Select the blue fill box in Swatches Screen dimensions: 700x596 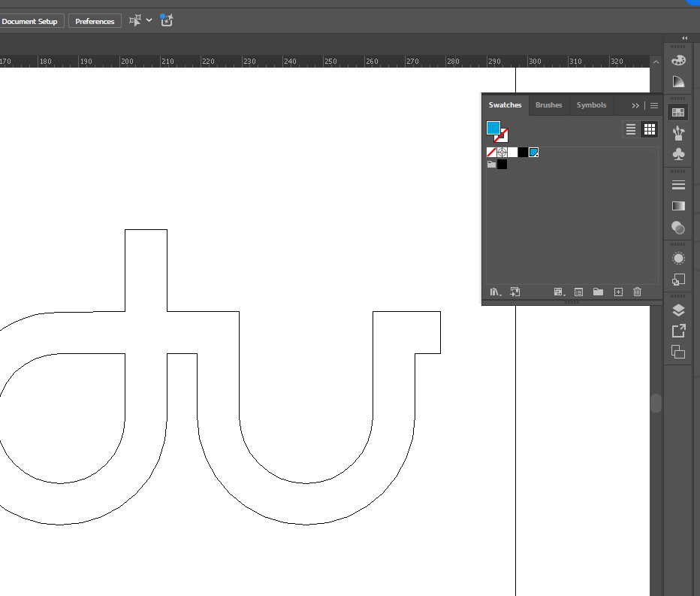click(x=493, y=128)
